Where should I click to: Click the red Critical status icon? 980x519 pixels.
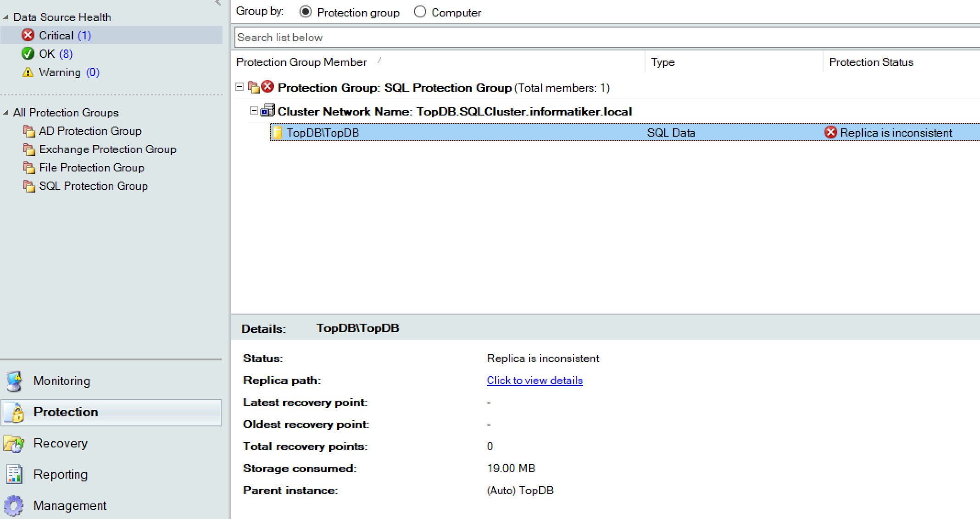tap(28, 35)
